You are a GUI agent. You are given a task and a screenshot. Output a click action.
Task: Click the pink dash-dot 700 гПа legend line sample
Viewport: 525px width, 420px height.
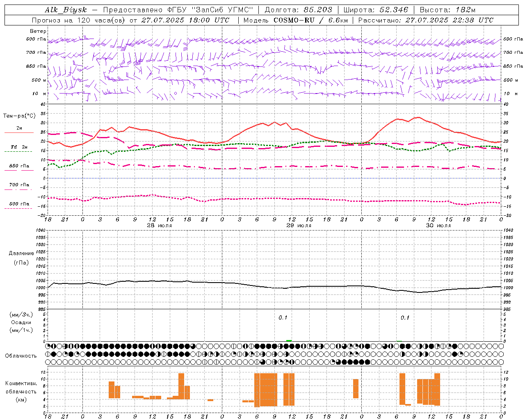[18, 189]
